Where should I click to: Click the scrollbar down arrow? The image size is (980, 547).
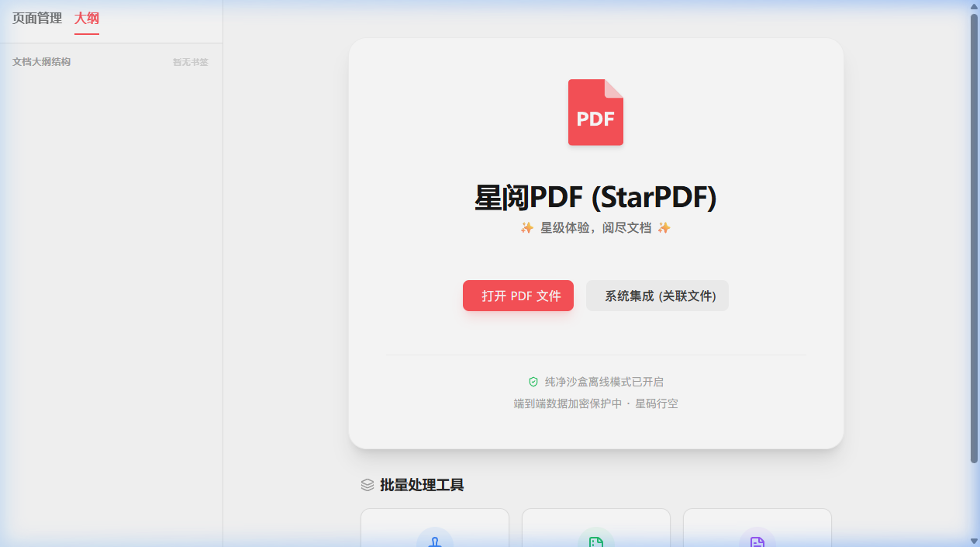click(975, 541)
